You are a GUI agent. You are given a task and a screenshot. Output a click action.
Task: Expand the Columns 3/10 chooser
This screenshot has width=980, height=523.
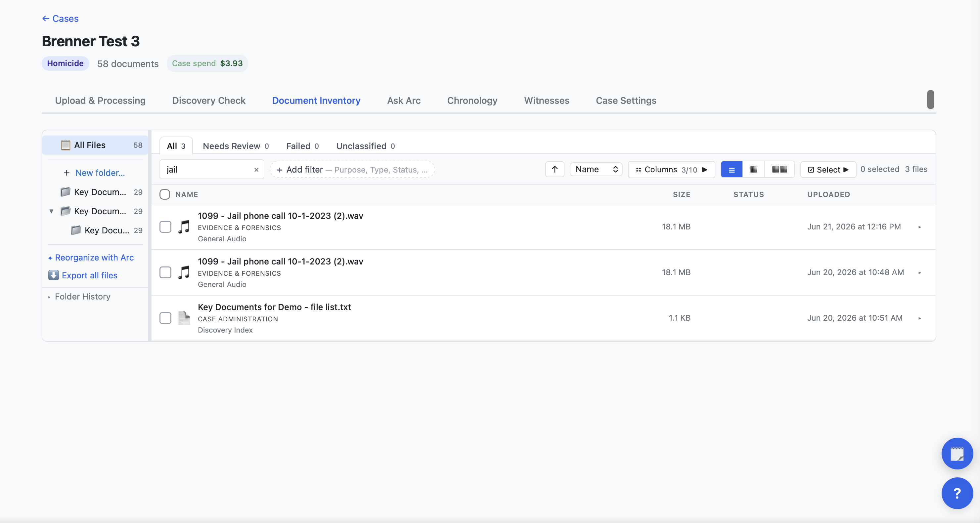[x=671, y=170]
